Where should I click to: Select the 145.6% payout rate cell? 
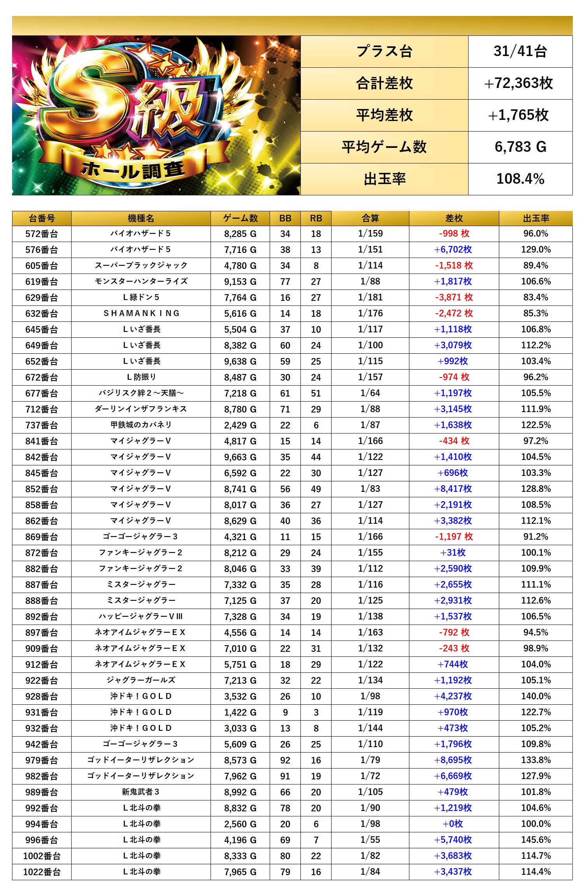(x=535, y=840)
